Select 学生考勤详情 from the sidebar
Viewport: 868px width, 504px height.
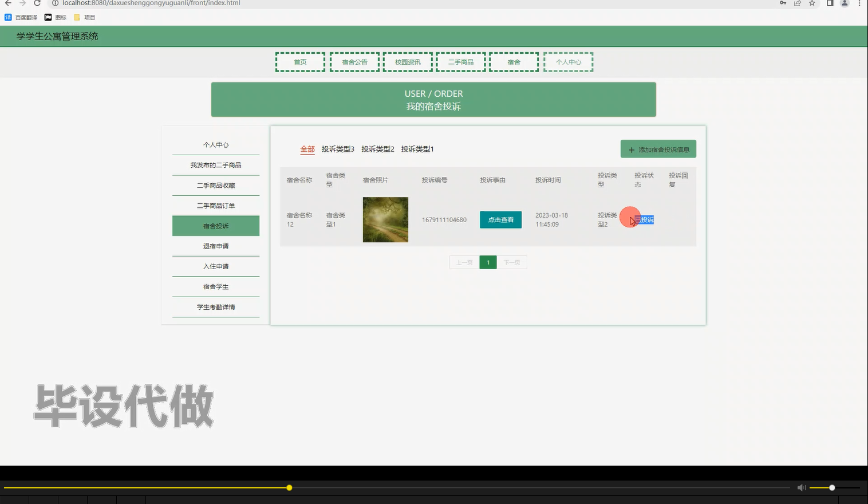pos(215,306)
